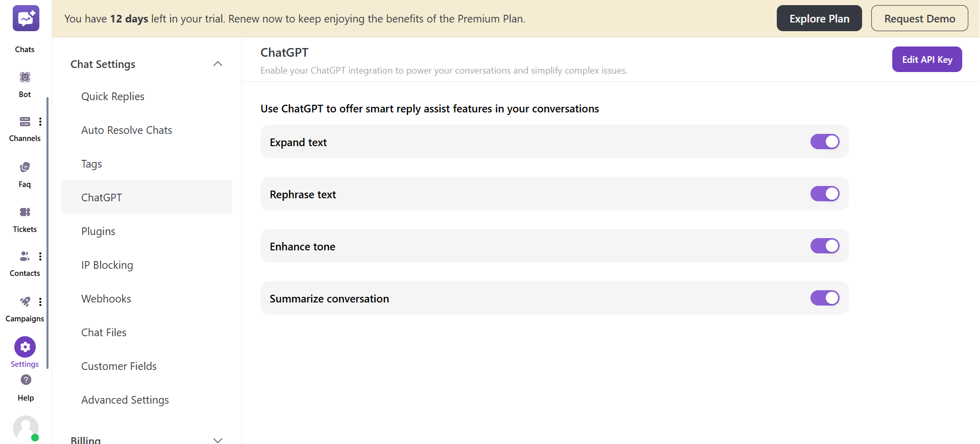Select the Bot sidebar icon
The width and height of the screenshot is (980, 444).
(x=25, y=77)
